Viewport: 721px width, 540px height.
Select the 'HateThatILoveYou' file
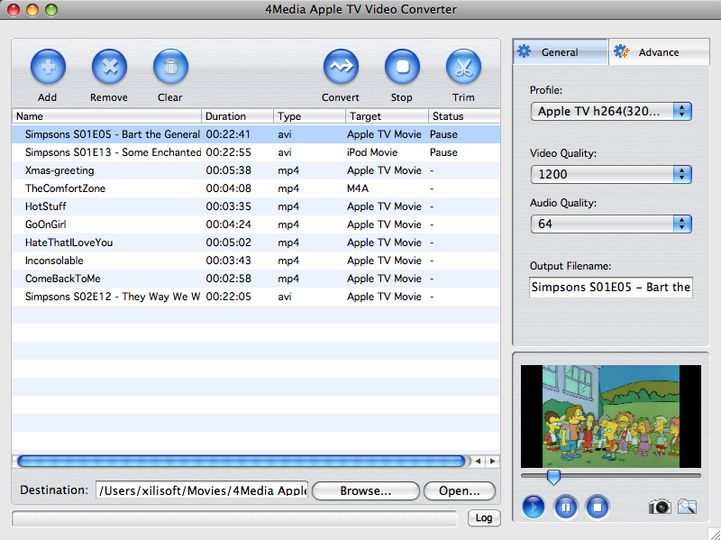[x=256, y=242]
